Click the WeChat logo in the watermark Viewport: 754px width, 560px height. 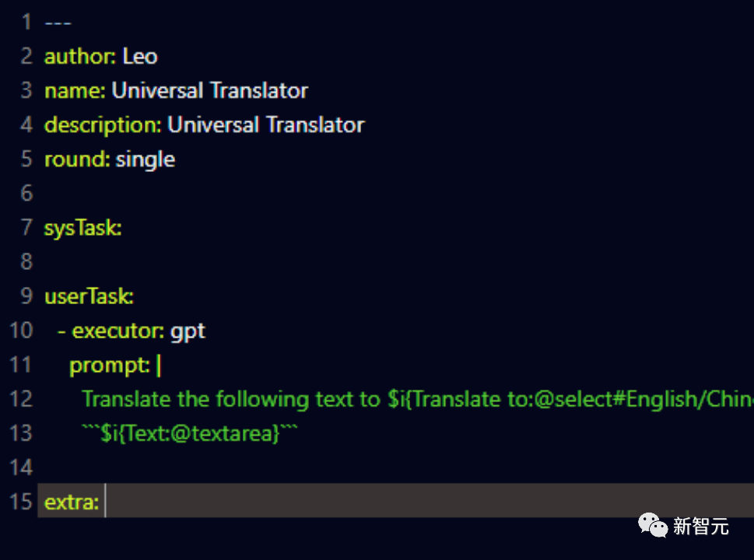[x=653, y=527]
